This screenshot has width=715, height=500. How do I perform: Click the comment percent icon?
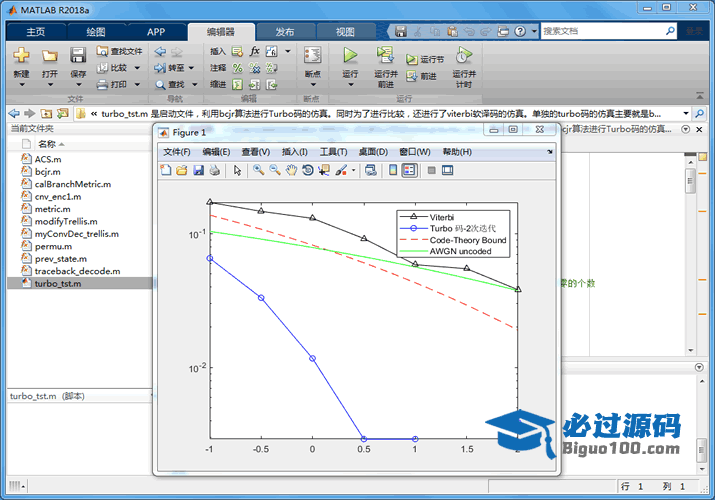point(238,68)
